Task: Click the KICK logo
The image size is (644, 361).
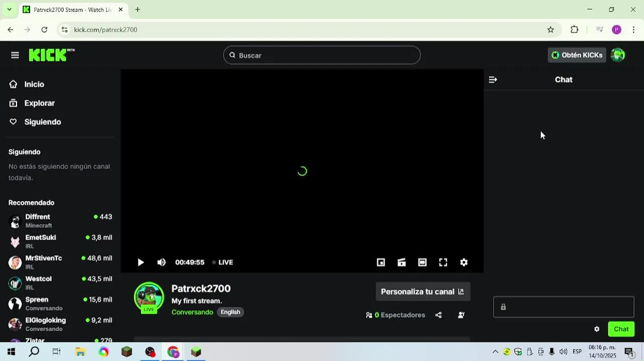Action: pos(52,55)
